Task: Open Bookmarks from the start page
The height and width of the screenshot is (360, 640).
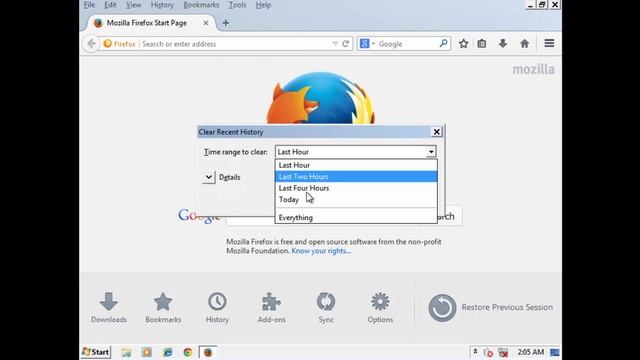Action: [163, 308]
